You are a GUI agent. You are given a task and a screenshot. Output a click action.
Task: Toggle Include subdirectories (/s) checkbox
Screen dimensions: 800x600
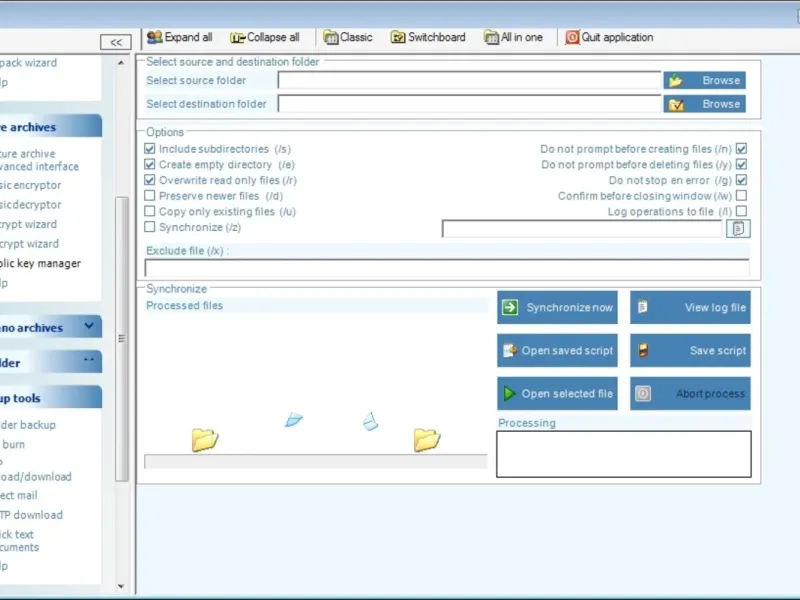coord(149,148)
